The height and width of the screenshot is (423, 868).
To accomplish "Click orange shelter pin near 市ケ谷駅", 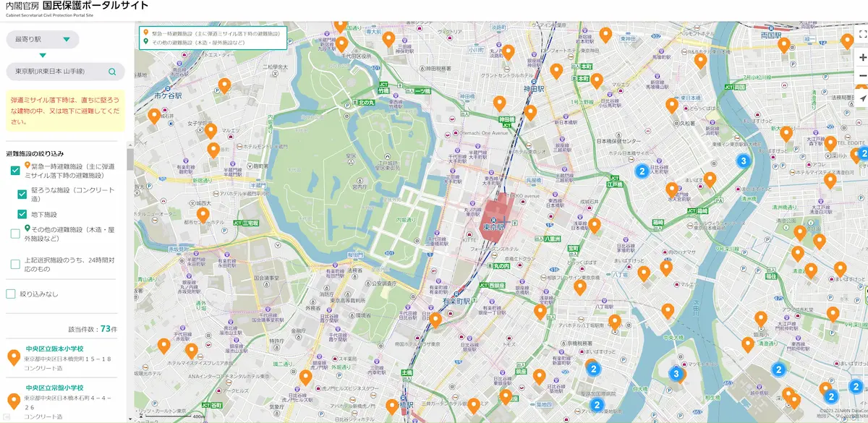I will (154, 116).
